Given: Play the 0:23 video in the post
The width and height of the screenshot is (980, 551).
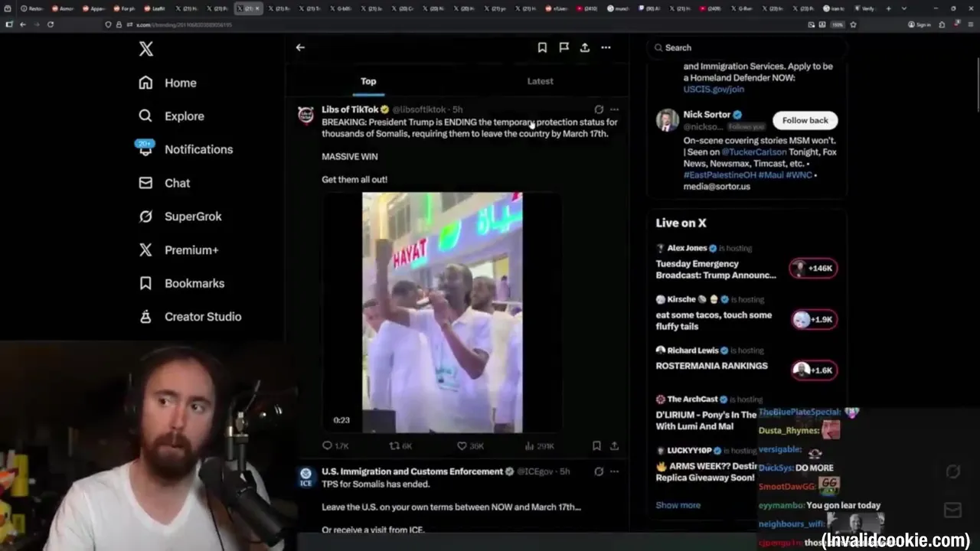Looking at the screenshot, I should coord(443,312).
